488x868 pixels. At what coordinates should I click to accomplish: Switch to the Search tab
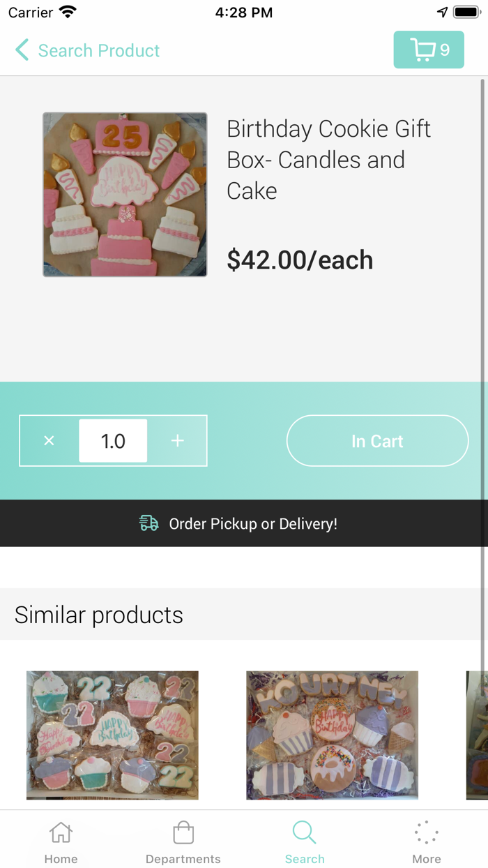[x=305, y=841]
